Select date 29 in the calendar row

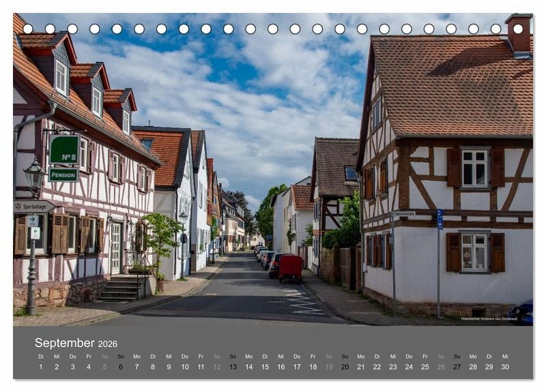[x=489, y=367]
